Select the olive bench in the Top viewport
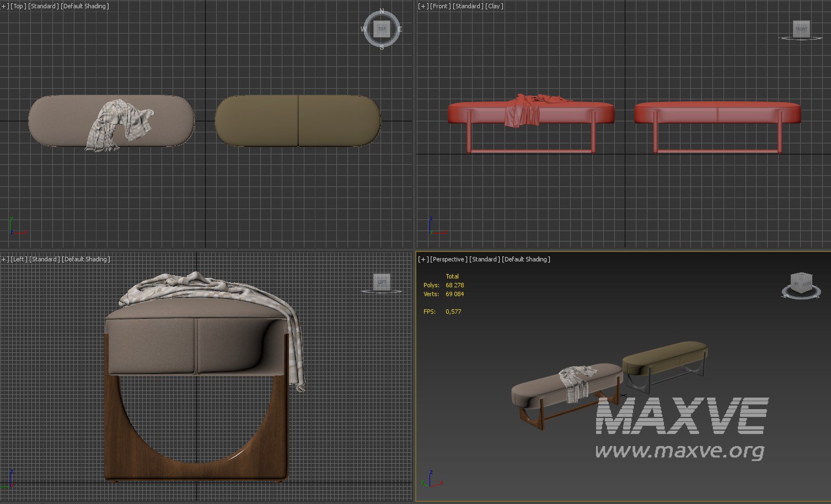Screen dimensions: 831x504 pyautogui.click(x=331, y=120)
